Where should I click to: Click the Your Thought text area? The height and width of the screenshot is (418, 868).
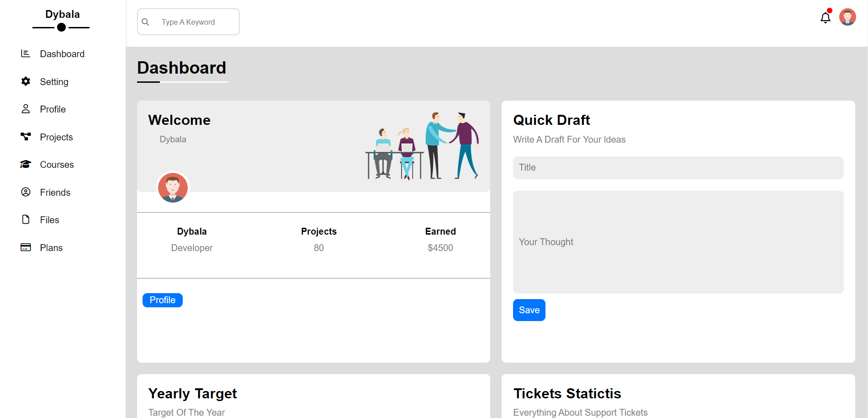(678, 242)
